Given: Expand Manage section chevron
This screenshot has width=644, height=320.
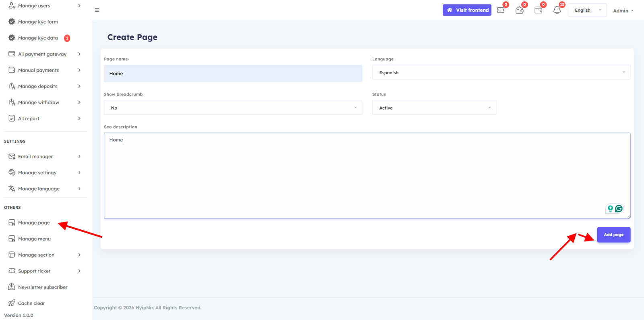Looking at the screenshot, I should pos(79,255).
